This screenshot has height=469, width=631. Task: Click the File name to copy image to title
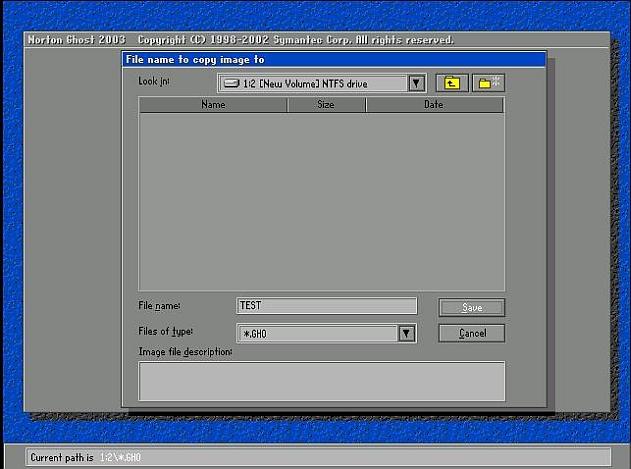pos(195,60)
